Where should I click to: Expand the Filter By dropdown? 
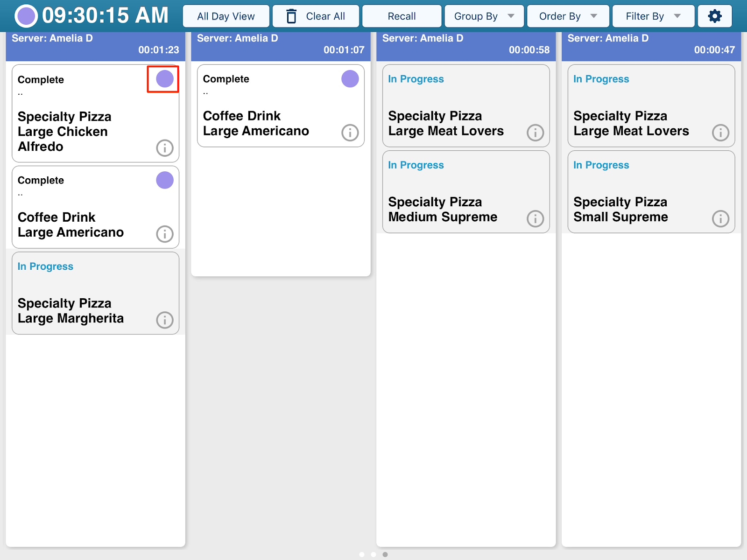tap(653, 16)
